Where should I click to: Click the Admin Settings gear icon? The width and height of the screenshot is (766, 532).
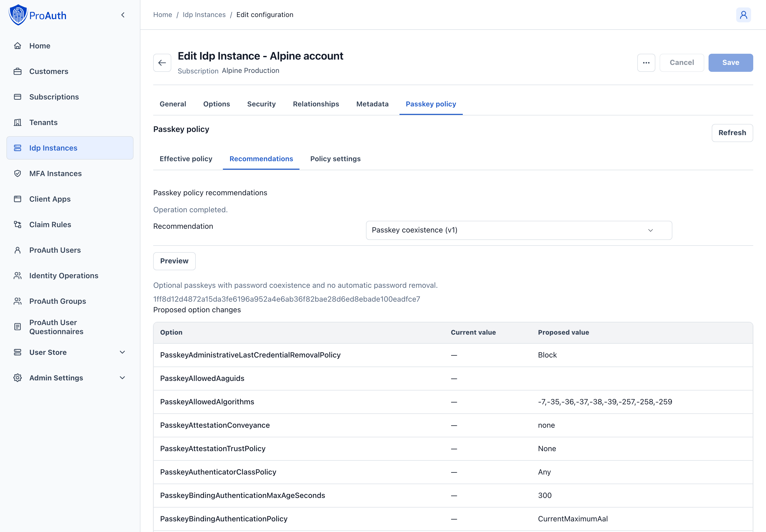click(x=18, y=378)
